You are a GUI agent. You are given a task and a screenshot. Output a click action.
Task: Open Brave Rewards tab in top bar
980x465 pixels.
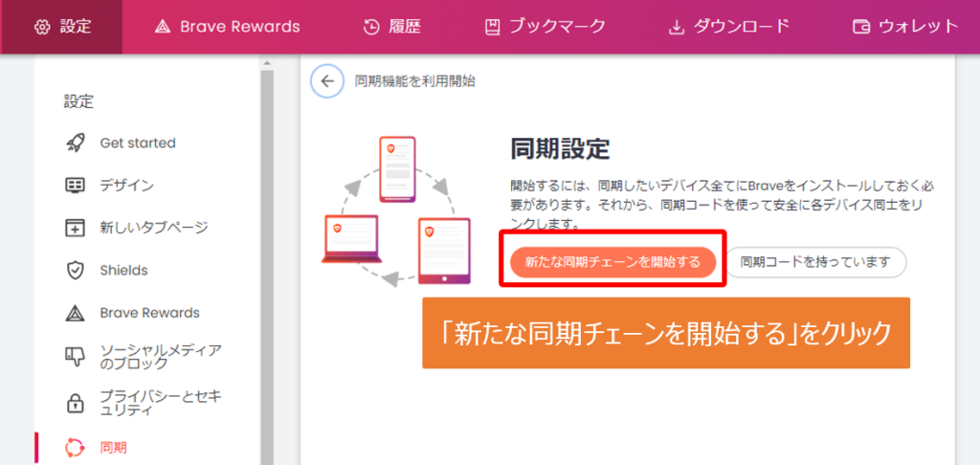[228, 27]
